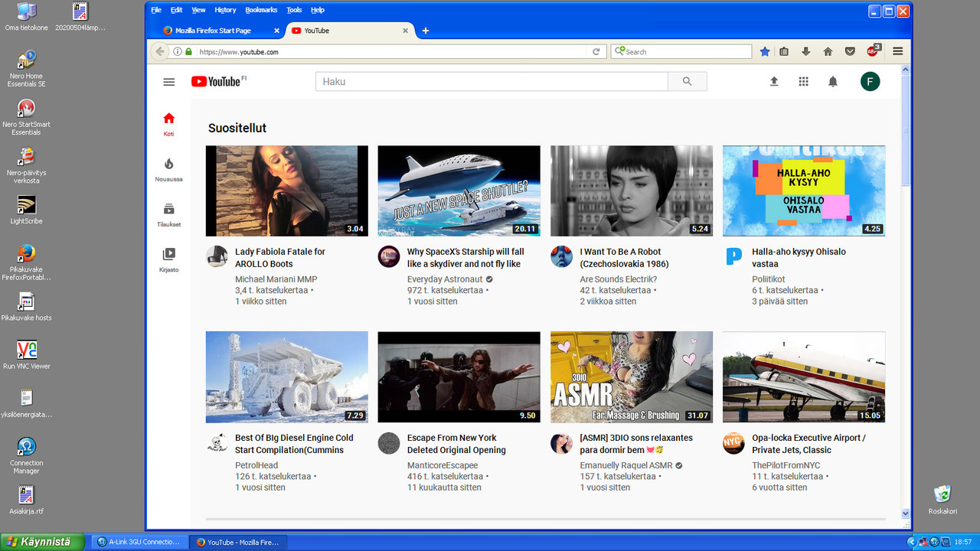Open the Adblock Plus extension icon
Screen dimensions: 980x551
873,51
